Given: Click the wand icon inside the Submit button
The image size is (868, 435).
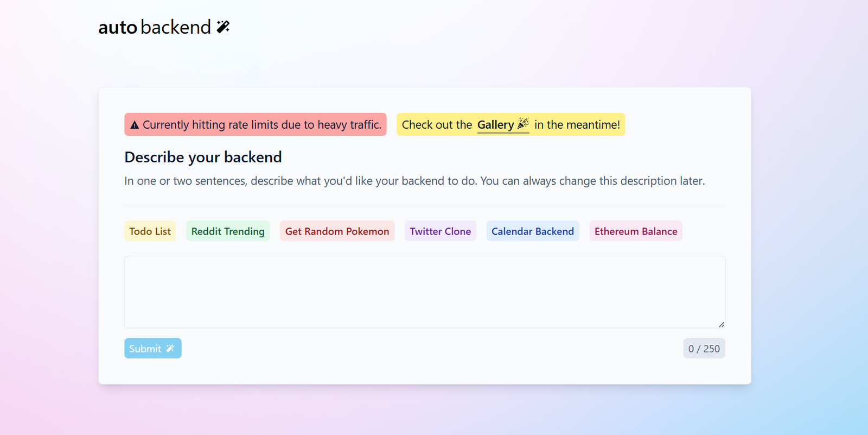Looking at the screenshot, I should (170, 349).
